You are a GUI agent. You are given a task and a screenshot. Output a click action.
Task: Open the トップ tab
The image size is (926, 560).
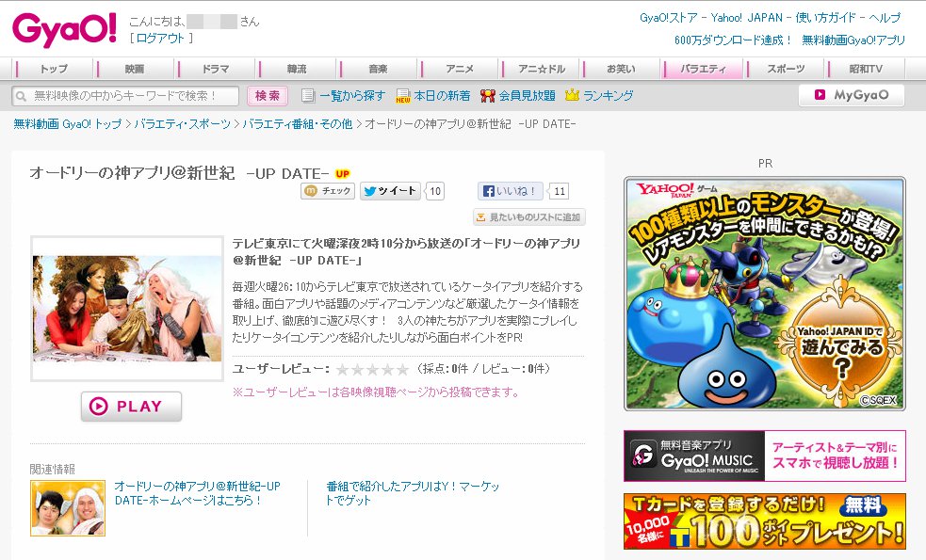coord(53,69)
